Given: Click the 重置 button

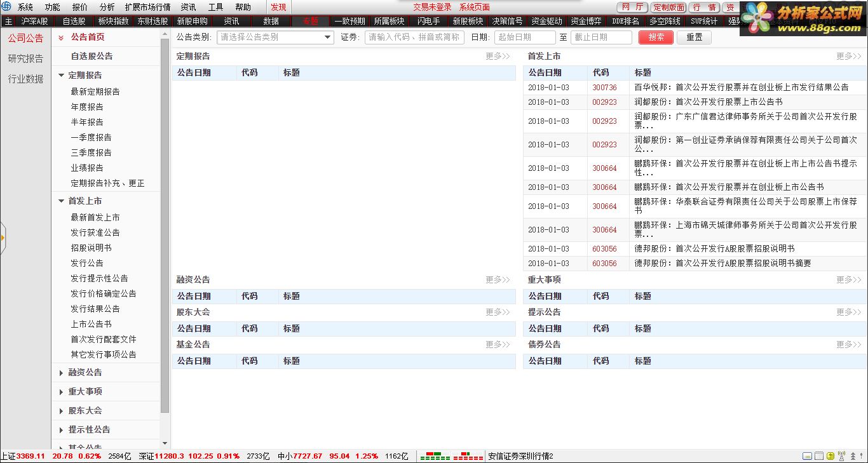Looking at the screenshot, I should pos(694,37).
